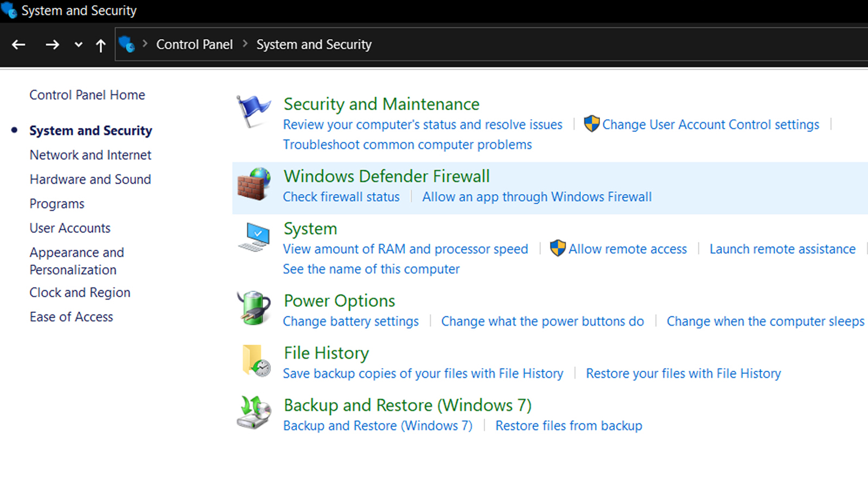Open File History heading

tap(327, 353)
